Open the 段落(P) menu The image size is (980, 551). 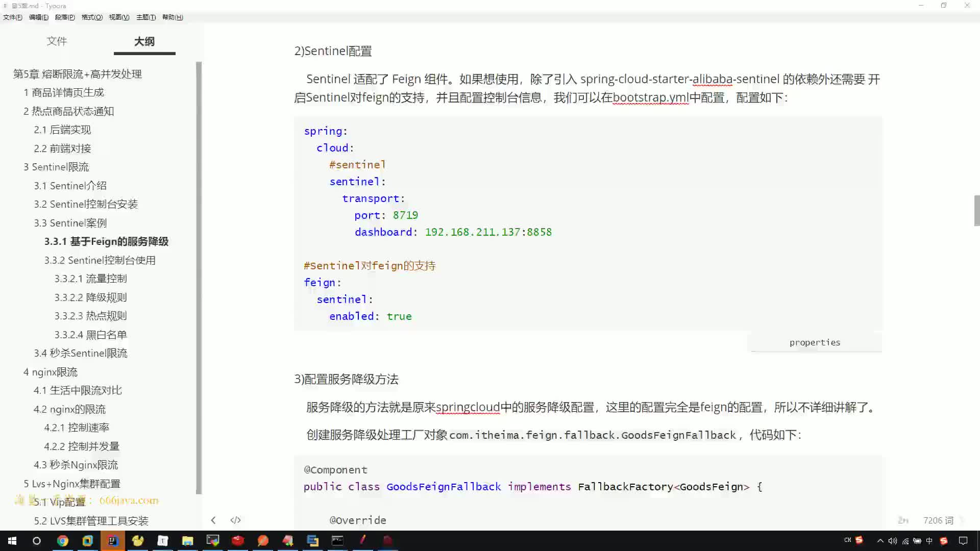(65, 17)
